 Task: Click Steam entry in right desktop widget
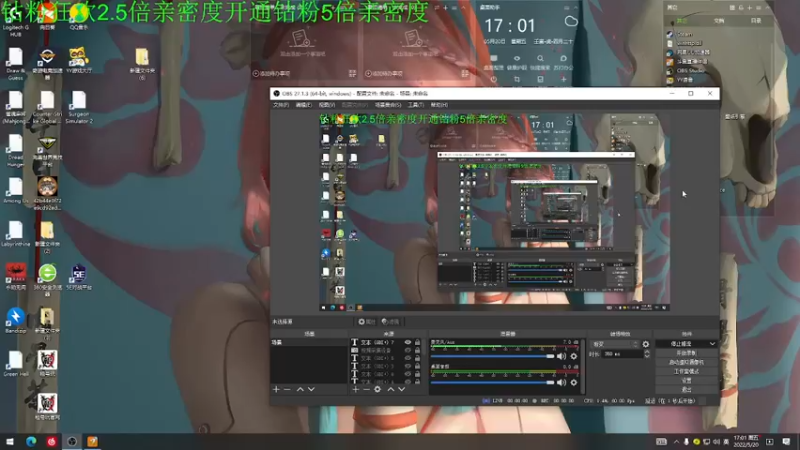(681, 34)
